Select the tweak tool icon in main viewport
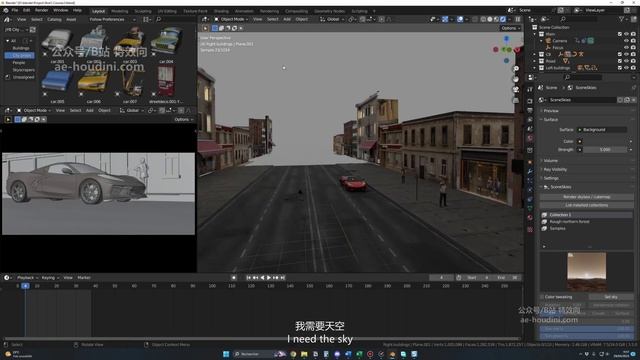640x360 pixels. coord(205,28)
